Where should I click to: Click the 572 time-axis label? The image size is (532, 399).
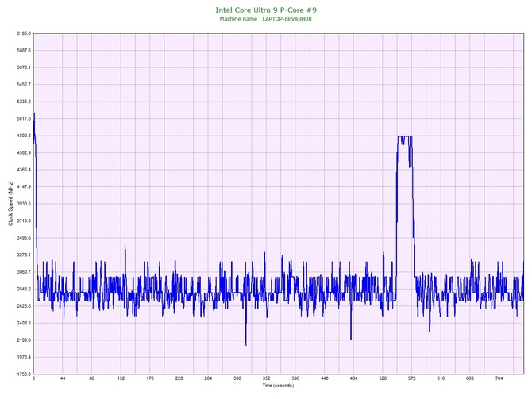[412, 378]
